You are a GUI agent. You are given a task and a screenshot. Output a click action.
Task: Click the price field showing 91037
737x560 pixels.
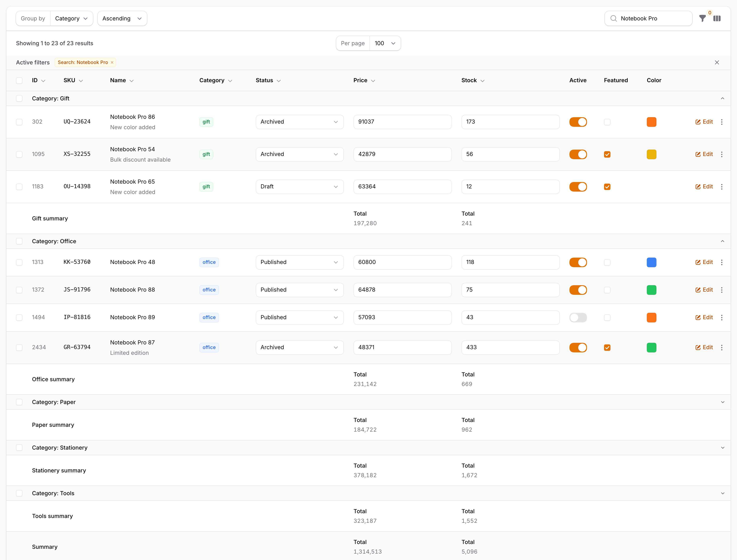pos(402,122)
